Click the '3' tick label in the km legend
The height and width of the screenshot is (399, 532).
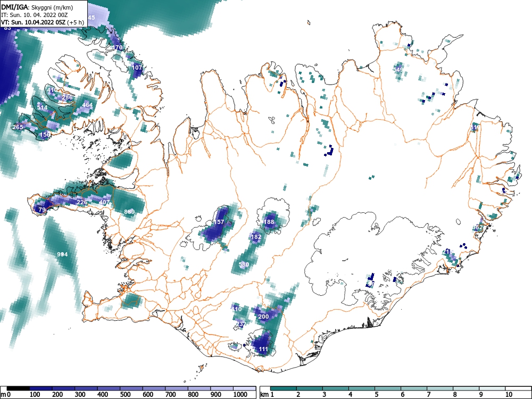(325, 395)
